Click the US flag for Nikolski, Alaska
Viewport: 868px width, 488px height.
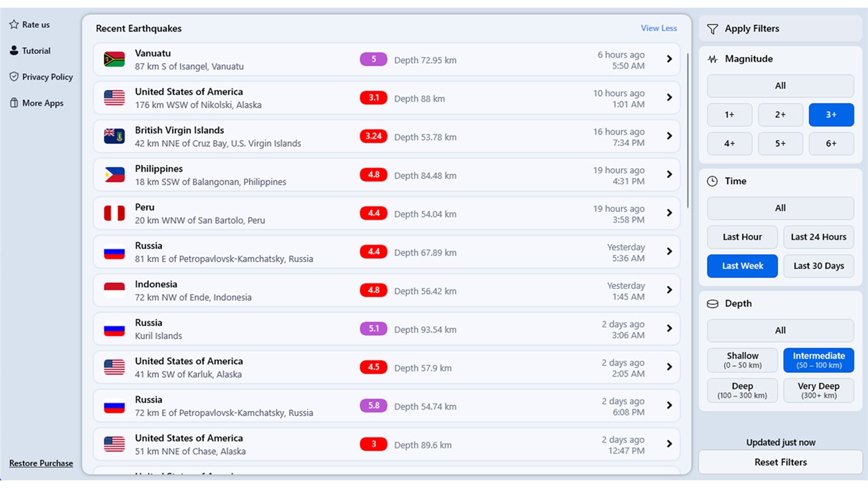point(114,98)
